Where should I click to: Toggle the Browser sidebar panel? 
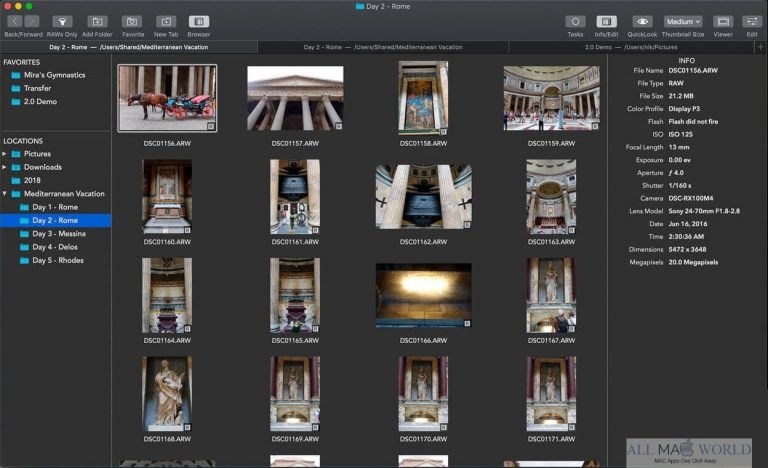point(199,21)
